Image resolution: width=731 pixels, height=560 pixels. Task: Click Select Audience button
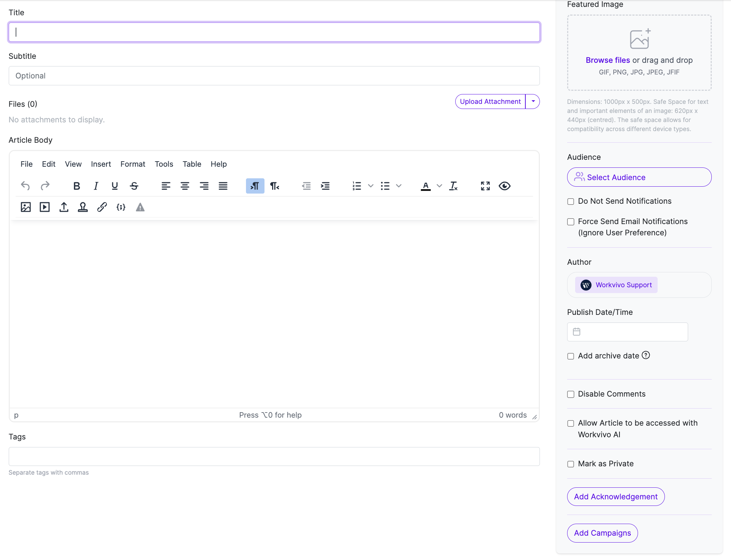coord(639,177)
